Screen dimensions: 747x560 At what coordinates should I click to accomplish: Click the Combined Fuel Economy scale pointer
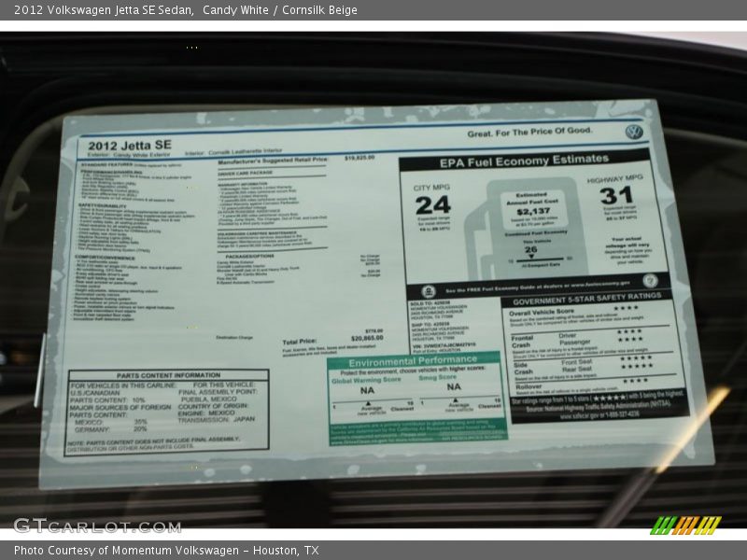tap(532, 257)
